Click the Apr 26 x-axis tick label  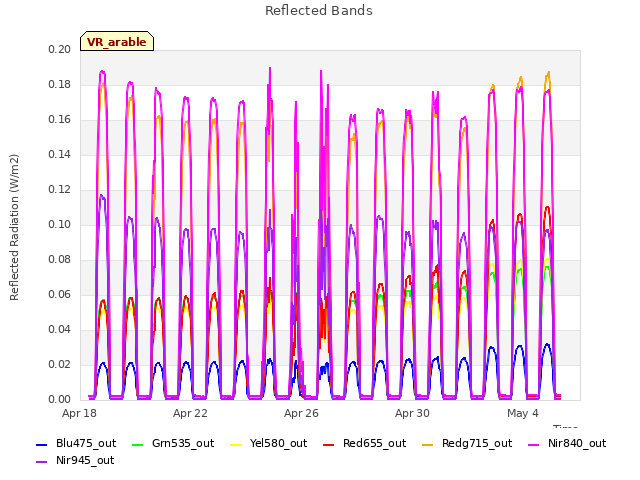pyautogui.click(x=301, y=413)
